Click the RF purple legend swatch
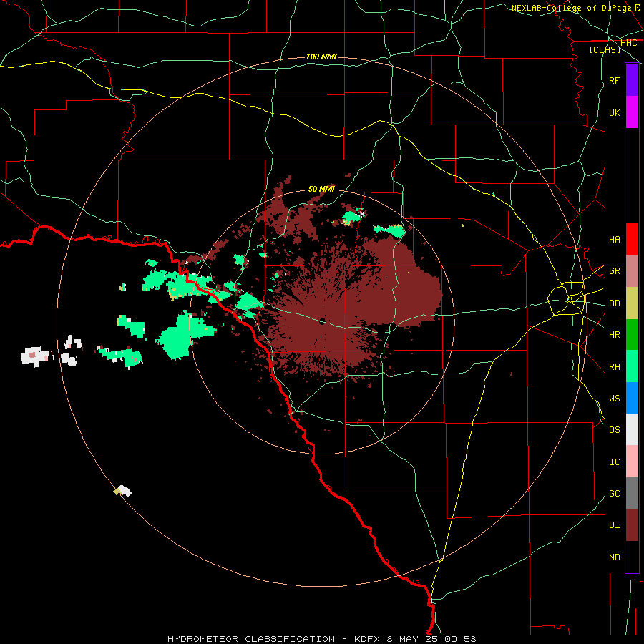This screenshot has height=644, width=644. 632,80
